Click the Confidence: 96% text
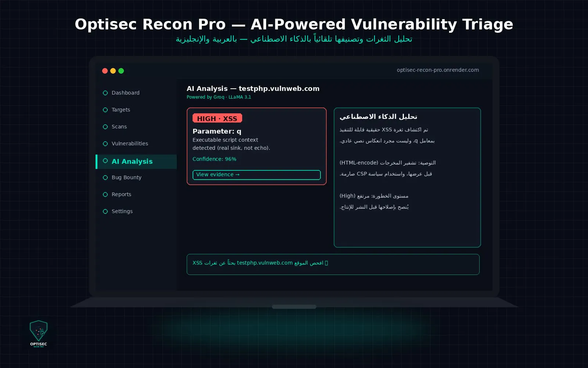The height and width of the screenshot is (368, 588). (214, 159)
